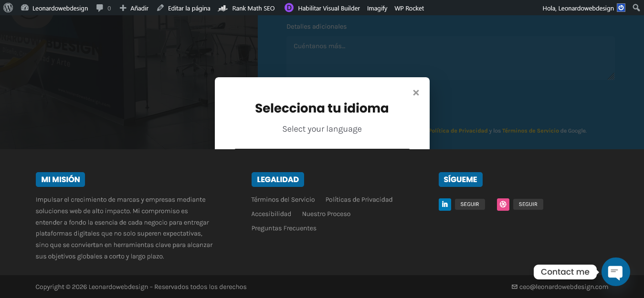
Task: Click the LinkedIn icon in footer
Action: pos(444,205)
